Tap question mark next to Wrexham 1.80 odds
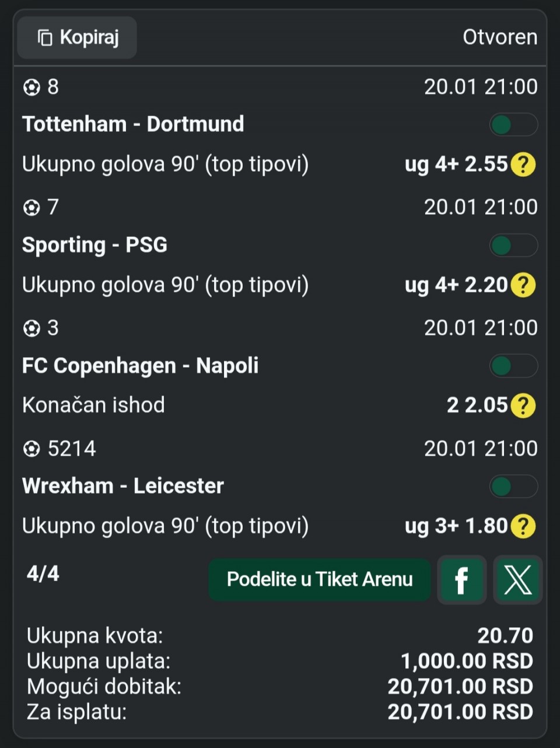 (x=523, y=526)
